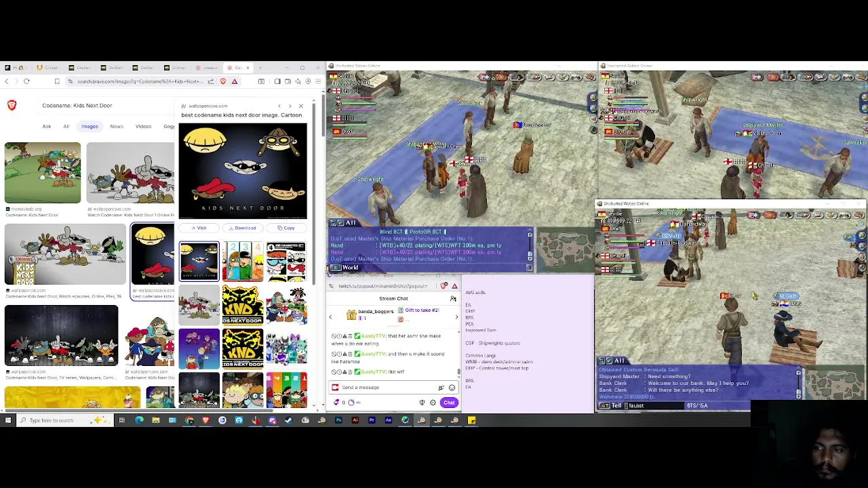Screen dimensions: 868x488
Task: Bookmark the current page in Brave
Action: tap(57, 81)
